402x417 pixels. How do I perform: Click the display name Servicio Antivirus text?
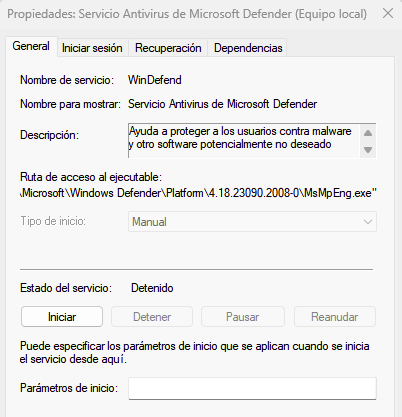click(x=222, y=104)
